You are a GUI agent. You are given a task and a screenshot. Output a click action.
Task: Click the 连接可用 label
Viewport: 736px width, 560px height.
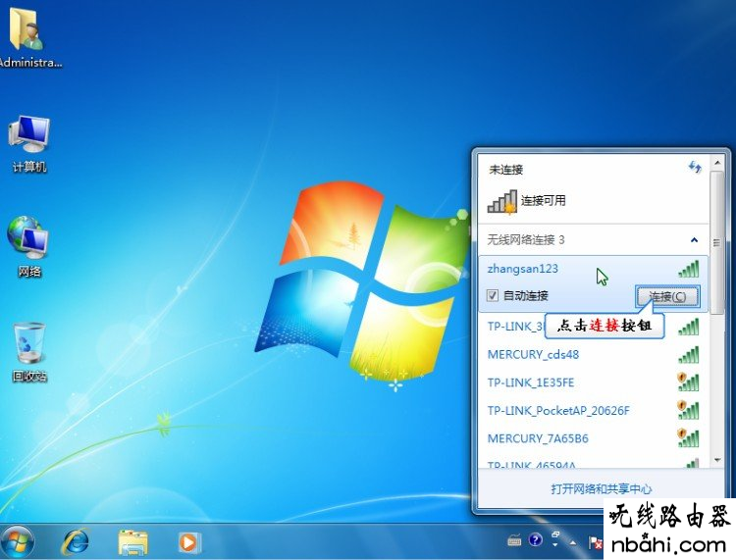pos(543,201)
